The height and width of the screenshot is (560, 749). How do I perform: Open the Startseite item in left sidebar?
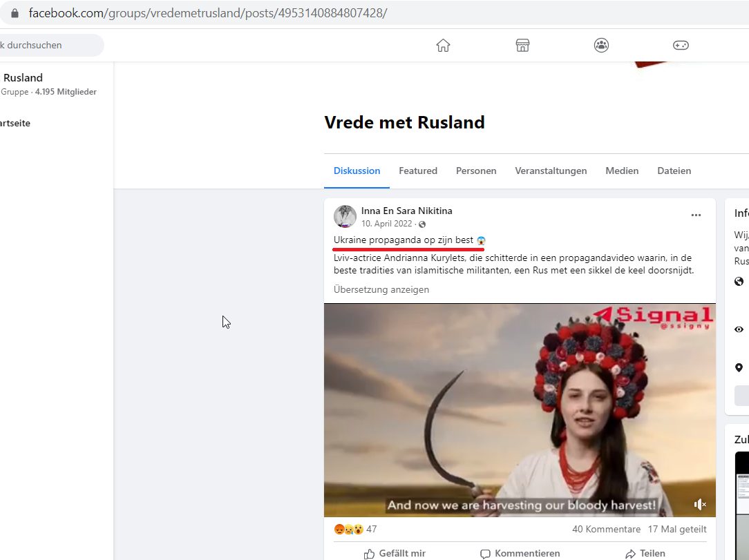15,123
